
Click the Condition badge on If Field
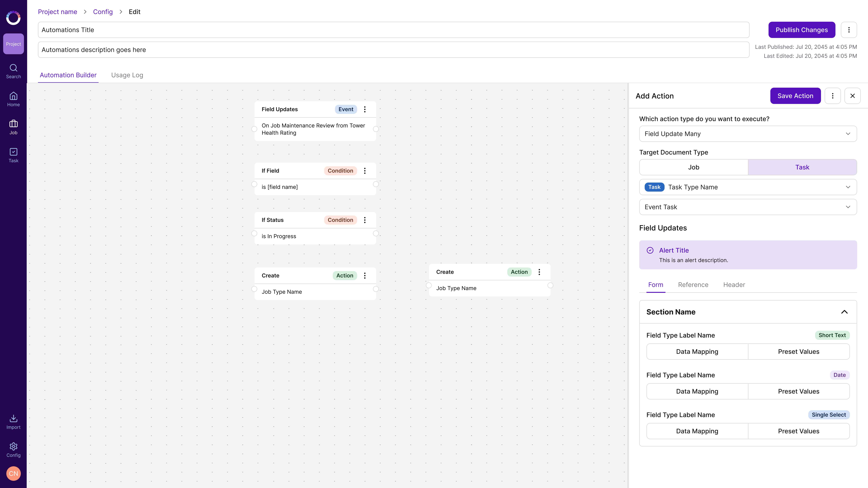340,171
